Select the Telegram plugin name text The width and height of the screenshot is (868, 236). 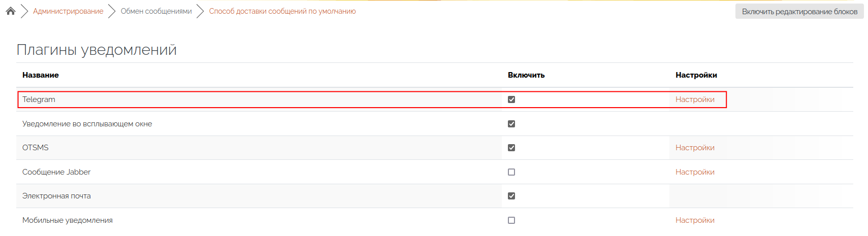click(39, 99)
